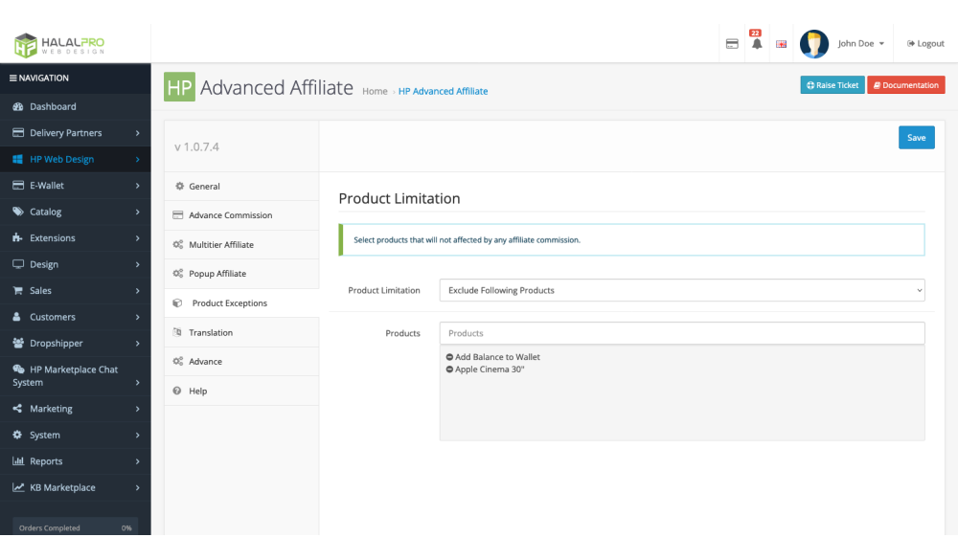The width and height of the screenshot is (958, 560).
Task: Switch to the Multitier Affiliate tab
Action: 221,245
